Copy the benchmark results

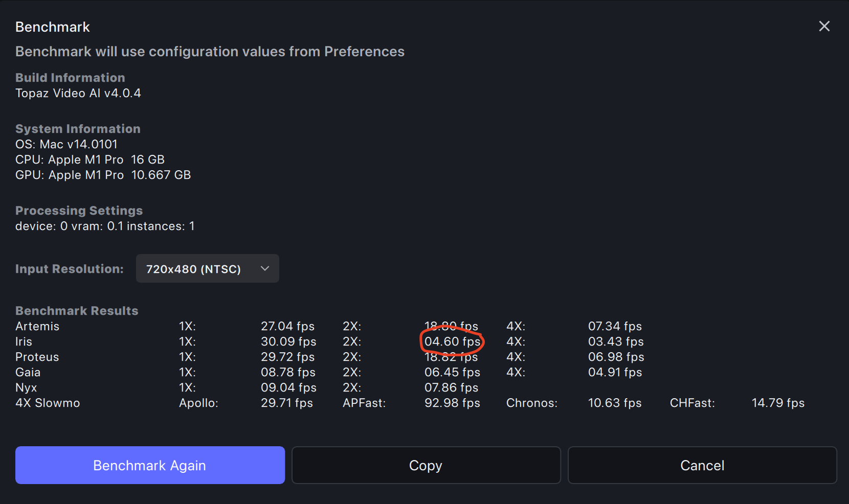coord(426,465)
